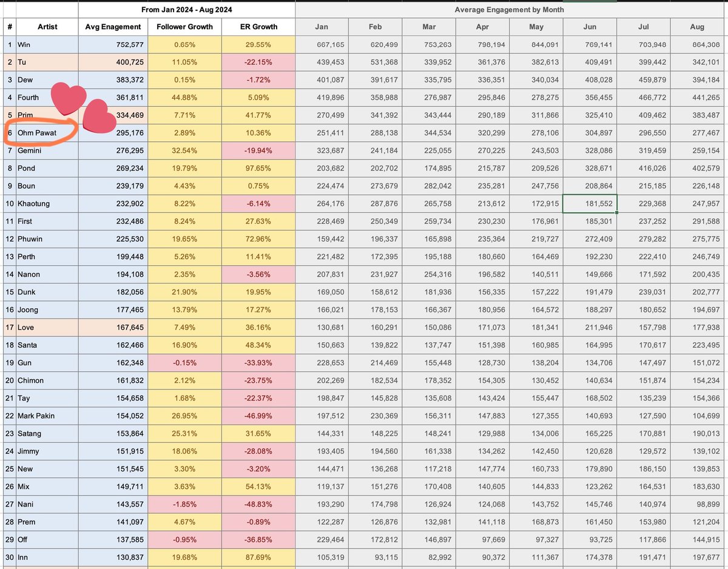Click Mix's ER Growth 54.13%

258,487
